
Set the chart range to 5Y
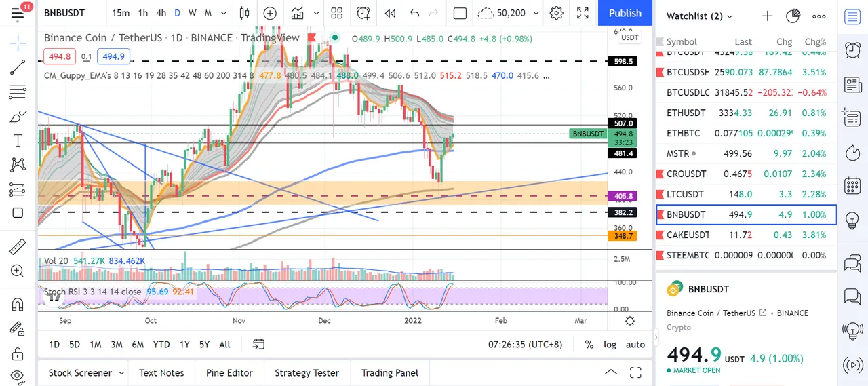pos(204,345)
